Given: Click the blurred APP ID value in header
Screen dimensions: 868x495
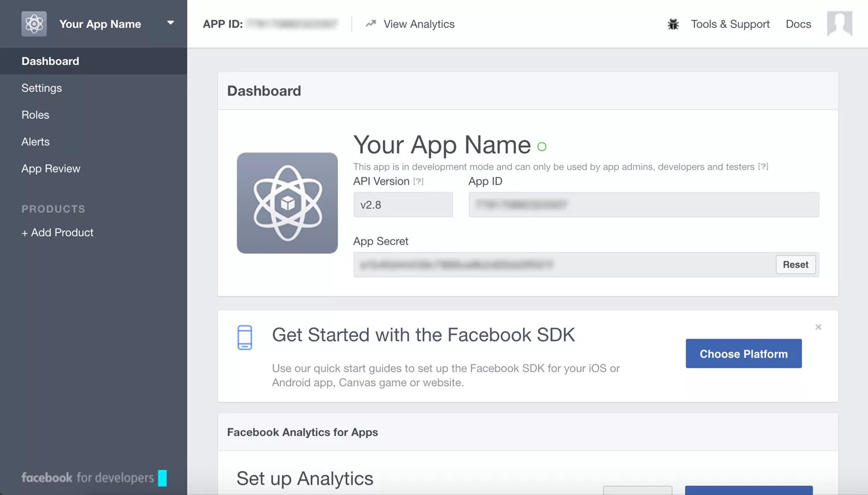Looking at the screenshot, I should 292,24.
